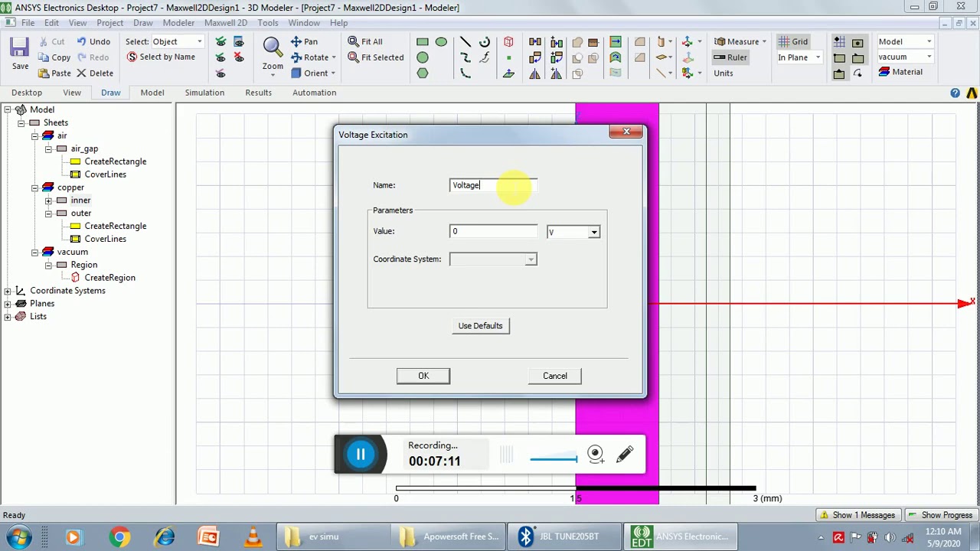Pause the screen recording
The width and height of the screenshot is (980, 551).
point(361,455)
